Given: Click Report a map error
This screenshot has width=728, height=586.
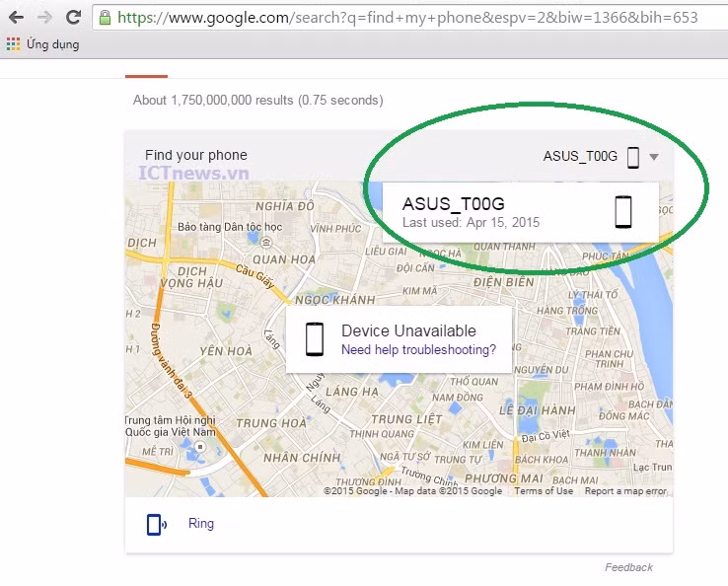Looking at the screenshot, I should [x=627, y=491].
